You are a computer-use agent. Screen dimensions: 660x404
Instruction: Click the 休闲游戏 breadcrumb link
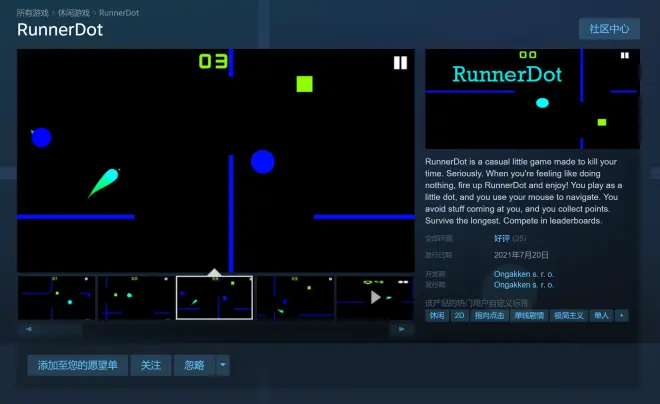(x=74, y=13)
